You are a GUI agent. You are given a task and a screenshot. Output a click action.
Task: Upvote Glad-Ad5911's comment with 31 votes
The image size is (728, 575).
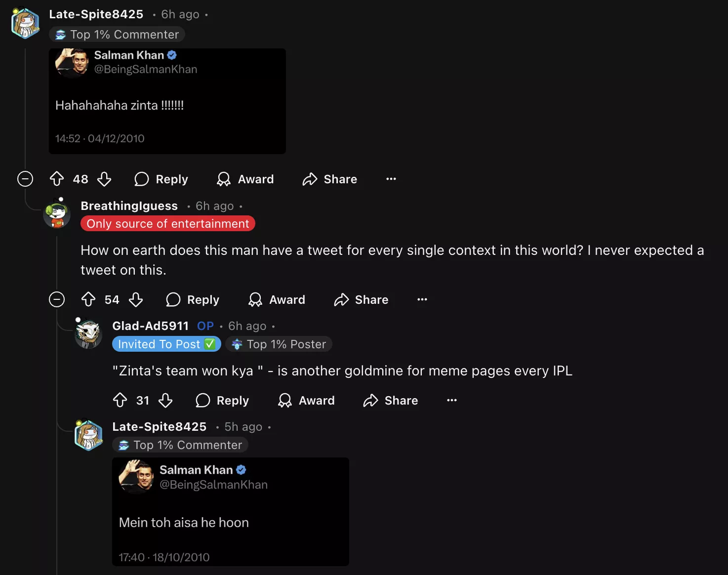pos(120,400)
